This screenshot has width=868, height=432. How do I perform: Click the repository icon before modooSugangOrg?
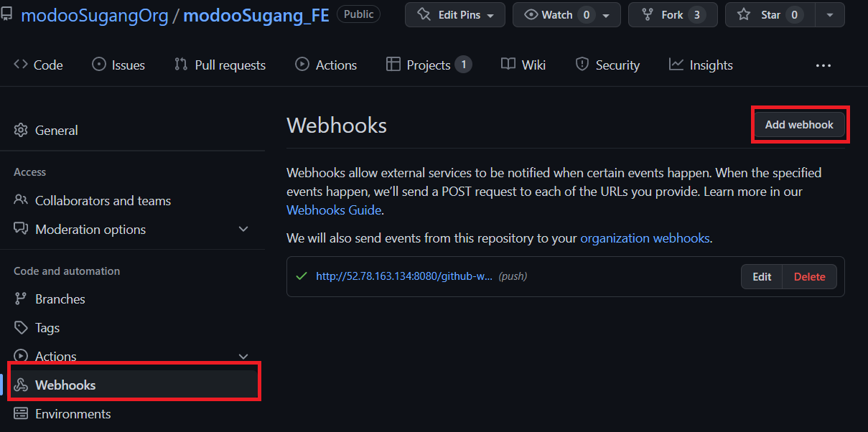tap(7, 14)
